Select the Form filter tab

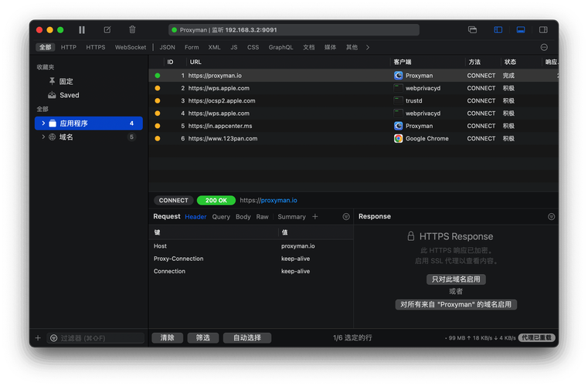click(x=192, y=47)
